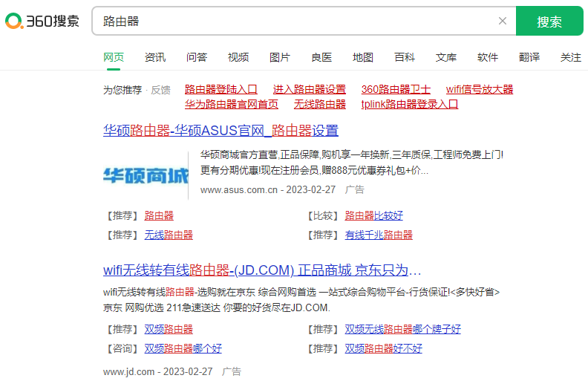
Task: Open suggestion 进入路由器设置
Action: pos(310,89)
